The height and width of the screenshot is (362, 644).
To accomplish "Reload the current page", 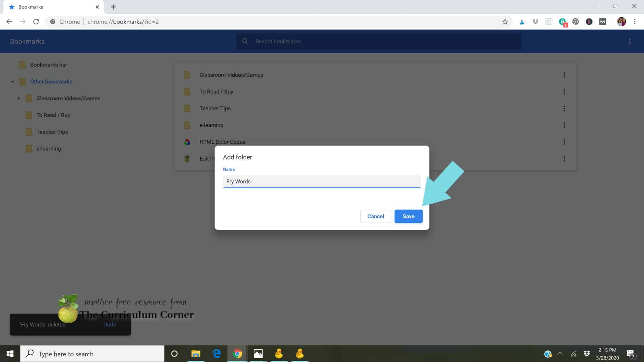I will (36, 21).
